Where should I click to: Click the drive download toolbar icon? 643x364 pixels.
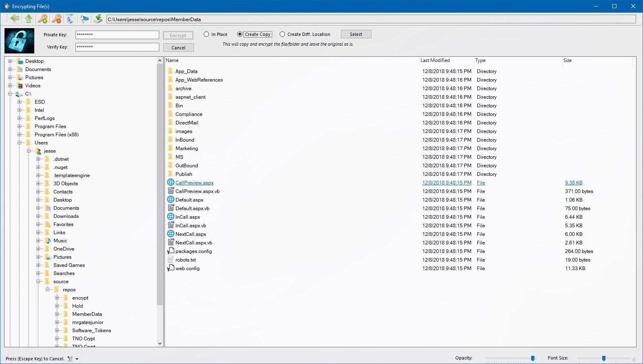[x=98, y=18]
